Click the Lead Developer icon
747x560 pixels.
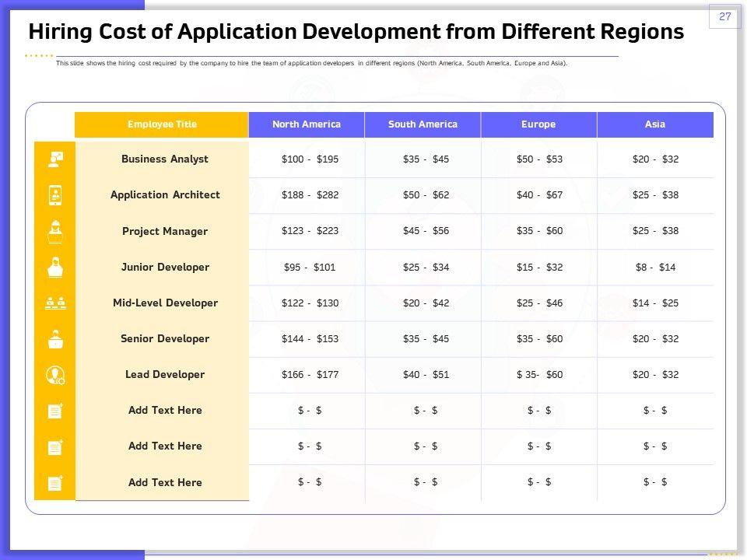(55, 375)
